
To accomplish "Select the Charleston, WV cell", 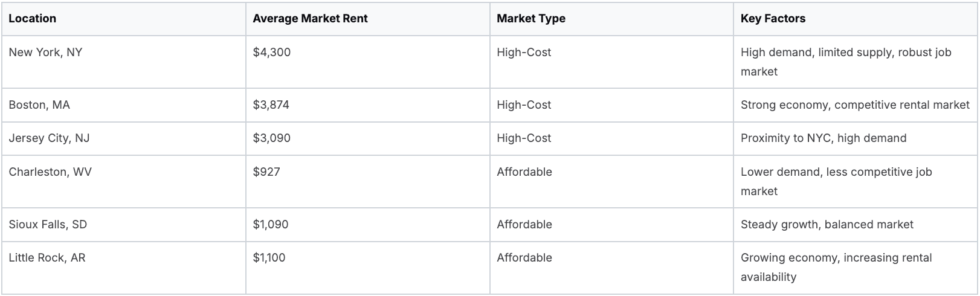I will click(50, 172).
